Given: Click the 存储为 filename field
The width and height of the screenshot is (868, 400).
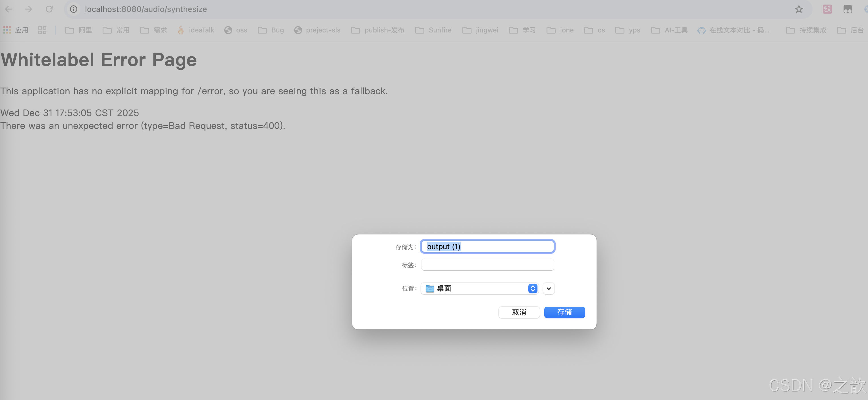Looking at the screenshot, I should (x=487, y=247).
